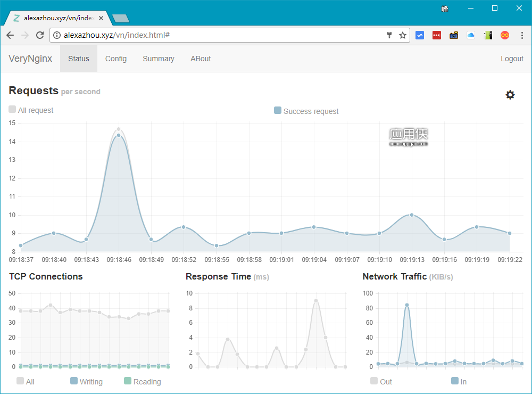
Task: Close the alexazhou.xyz browser tab
Action: [101, 18]
